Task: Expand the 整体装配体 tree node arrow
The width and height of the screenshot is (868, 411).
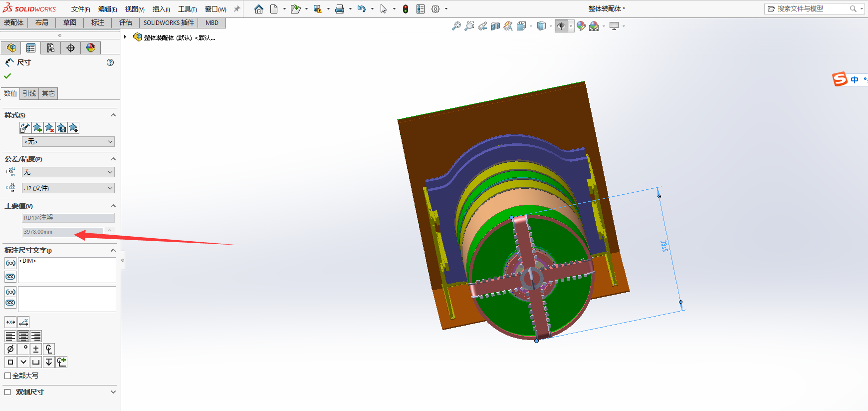Action: [x=125, y=37]
